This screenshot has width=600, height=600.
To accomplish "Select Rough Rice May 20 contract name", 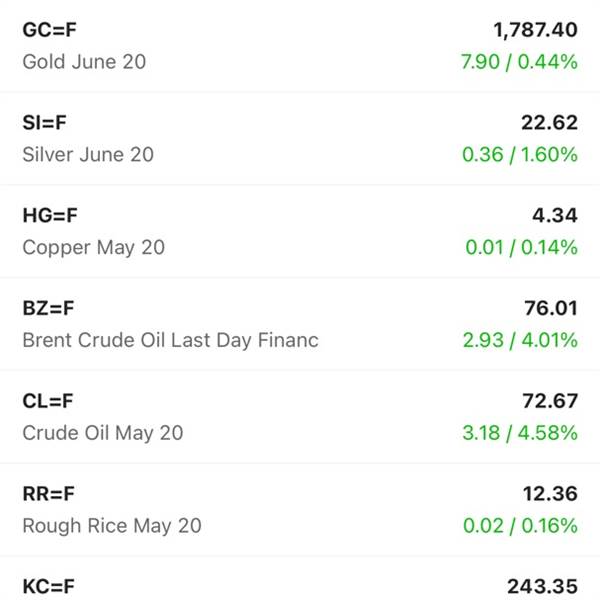I will point(112,526).
